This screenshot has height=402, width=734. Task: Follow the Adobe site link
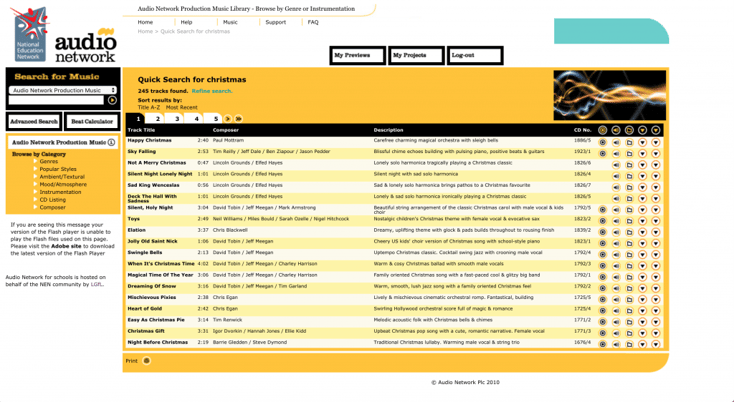(66, 246)
